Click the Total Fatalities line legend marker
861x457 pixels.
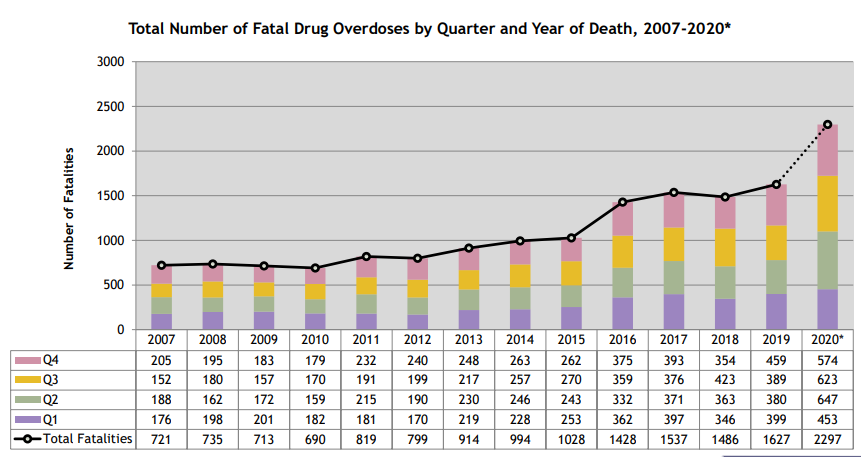(24, 439)
